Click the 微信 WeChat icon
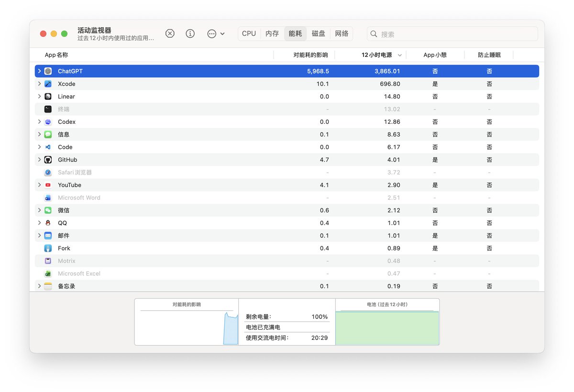The width and height of the screenshot is (574, 392). [48, 210]
